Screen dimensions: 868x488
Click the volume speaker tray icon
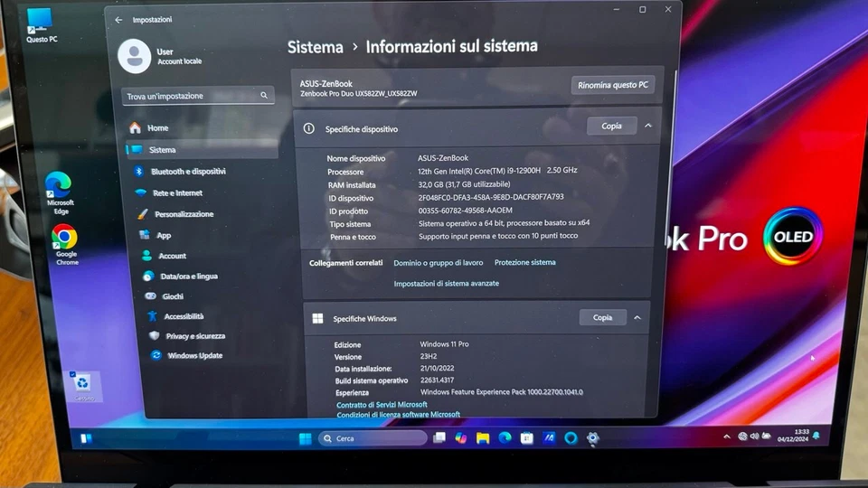tap(754, 436)
